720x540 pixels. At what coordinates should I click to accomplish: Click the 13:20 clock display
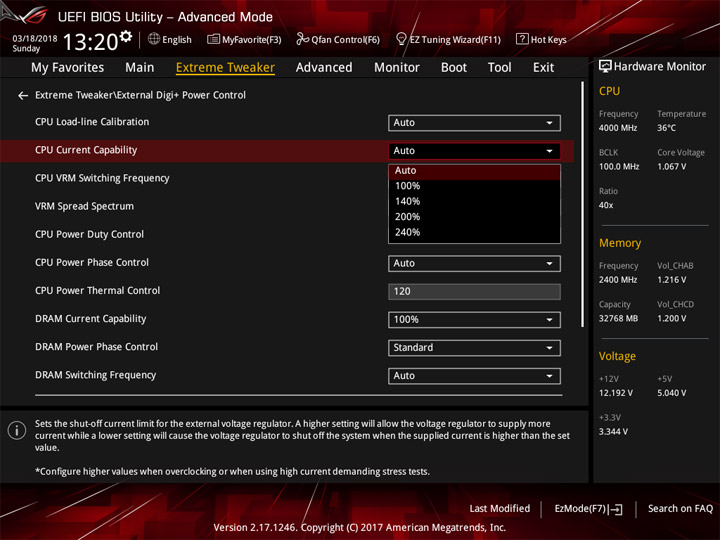tap(90, 42)
